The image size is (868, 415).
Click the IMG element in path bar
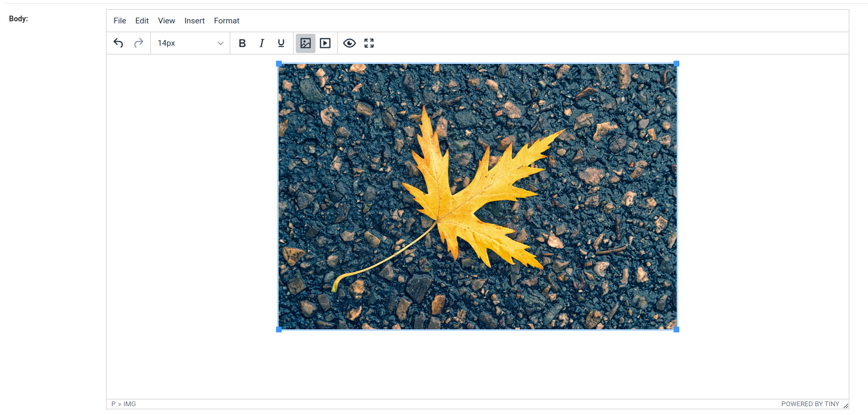pos(129,404)
